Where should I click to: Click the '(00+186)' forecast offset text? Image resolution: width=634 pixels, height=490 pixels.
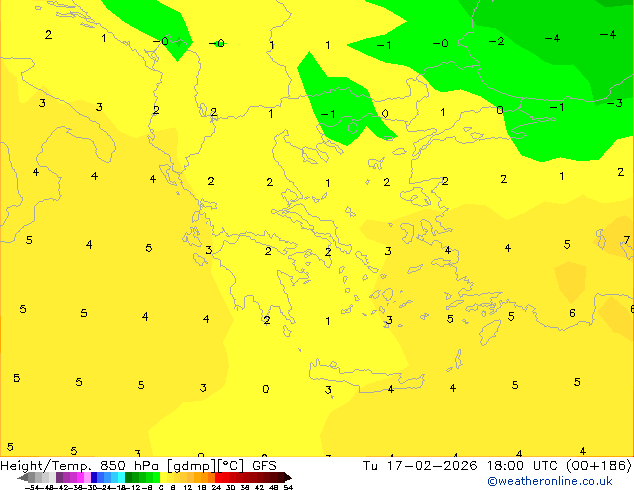[598, 465]
